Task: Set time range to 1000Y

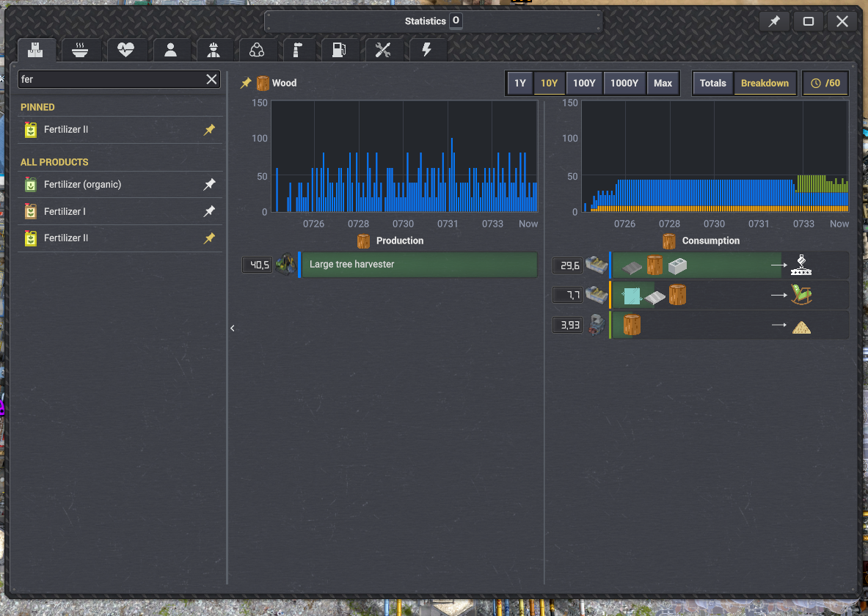Action: (624, 83)
